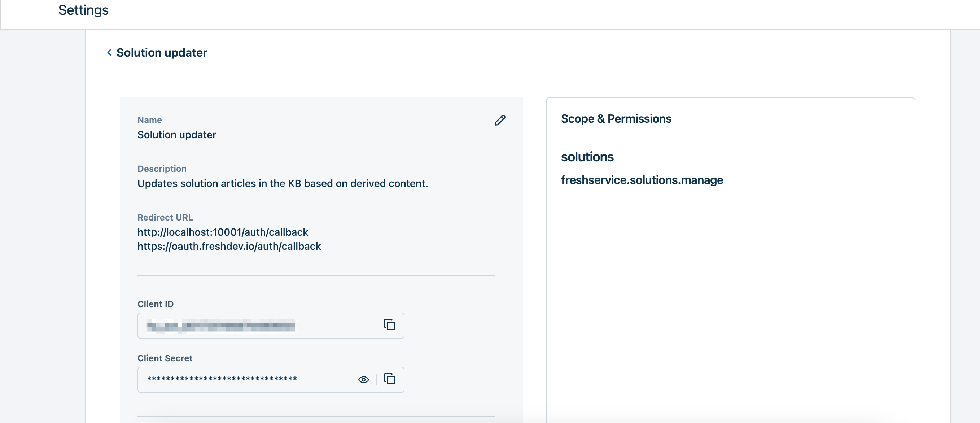Select the solutions permission label
This screenshot has height=423, width=980.
(x=587, y=157)
